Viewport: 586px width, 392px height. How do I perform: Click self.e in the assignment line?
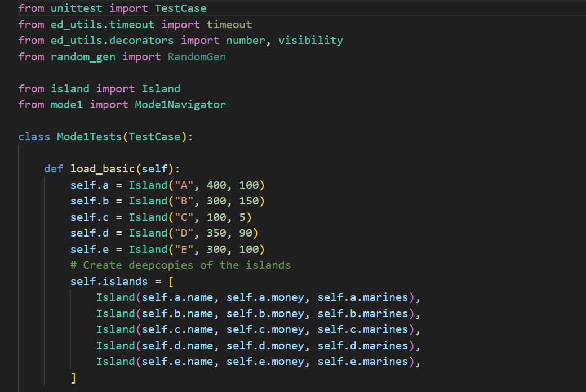[90, 250]
